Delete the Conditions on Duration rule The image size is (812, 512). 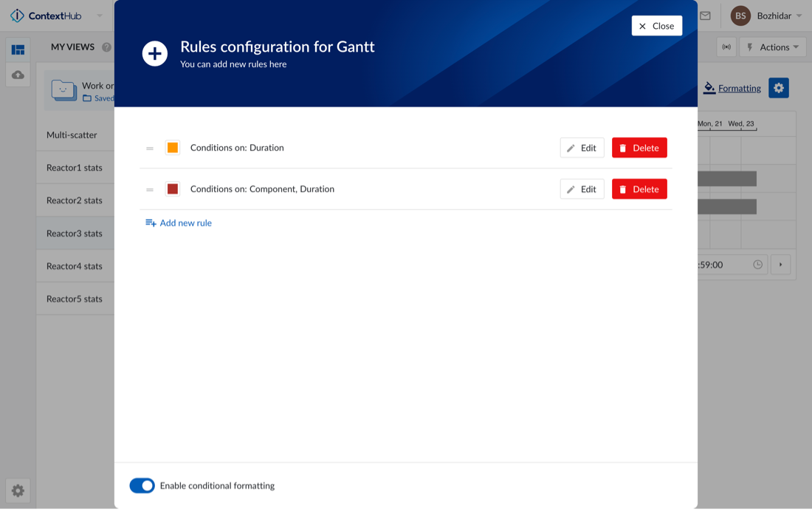pos(639,148)
